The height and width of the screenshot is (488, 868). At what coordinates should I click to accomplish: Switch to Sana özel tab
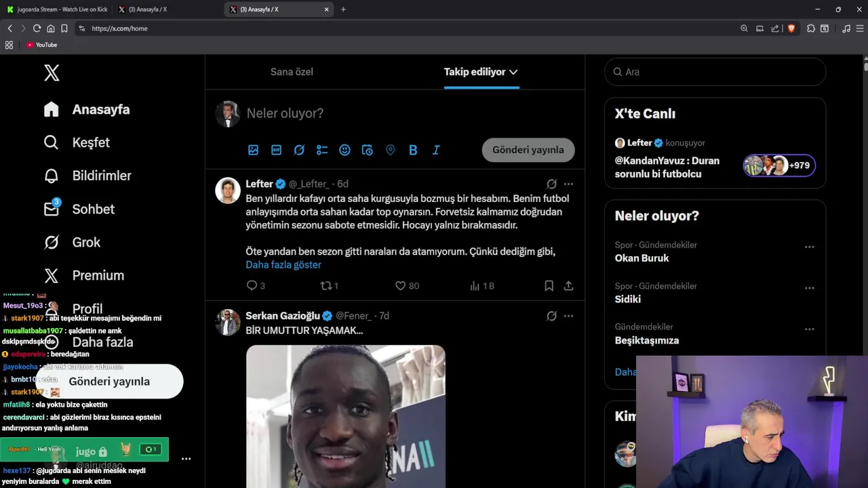tap(292, 72)
